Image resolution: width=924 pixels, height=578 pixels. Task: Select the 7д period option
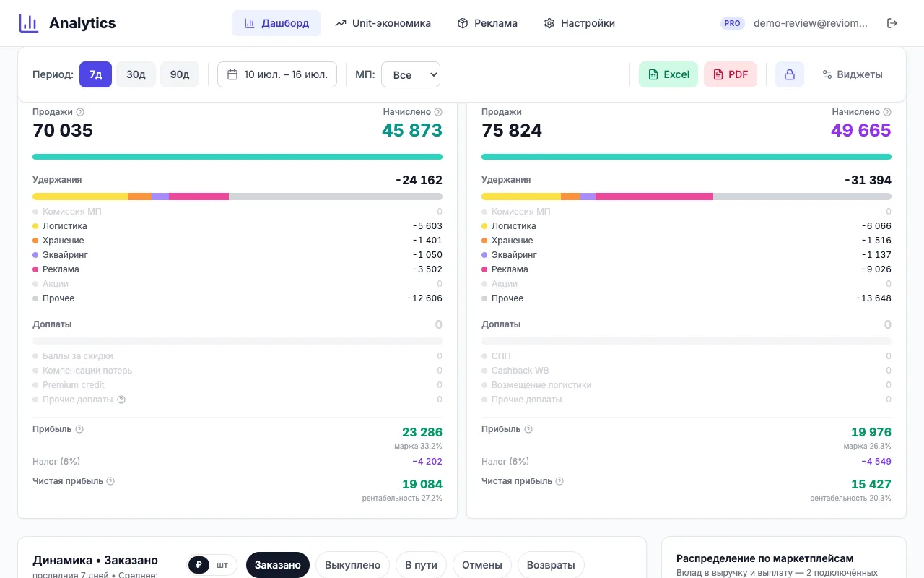[95, 74]
